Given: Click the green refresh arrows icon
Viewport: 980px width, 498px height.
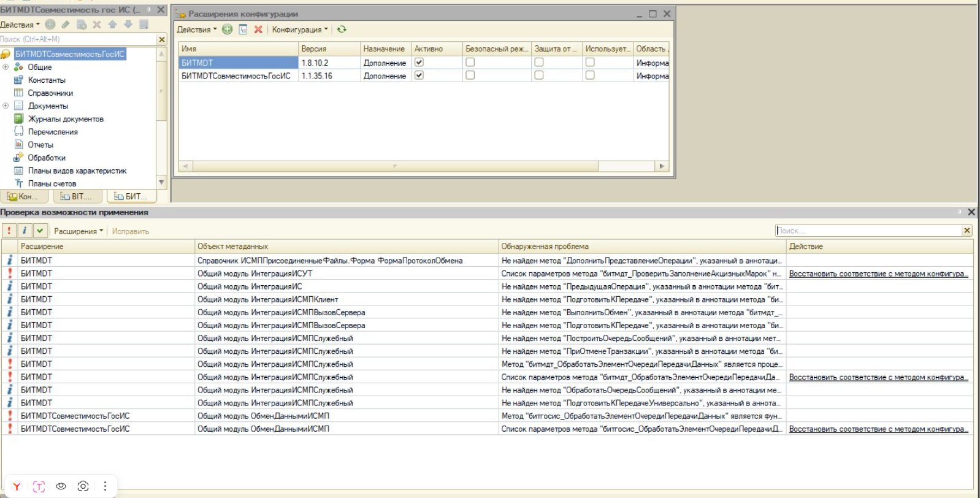Looking at the screenshot, I should pos(342,29).
